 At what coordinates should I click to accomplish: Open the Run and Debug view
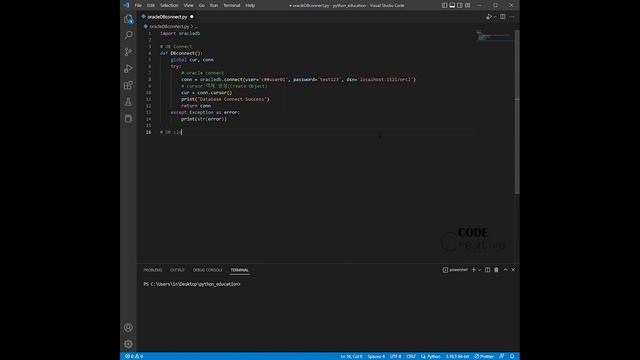tap(128, 69)
